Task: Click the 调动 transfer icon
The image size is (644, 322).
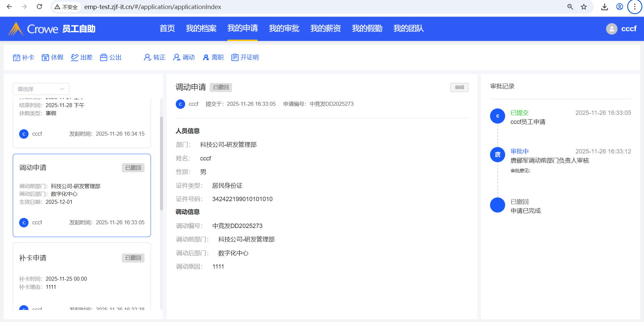Action: pyautogui.click(x=176, y=57)
